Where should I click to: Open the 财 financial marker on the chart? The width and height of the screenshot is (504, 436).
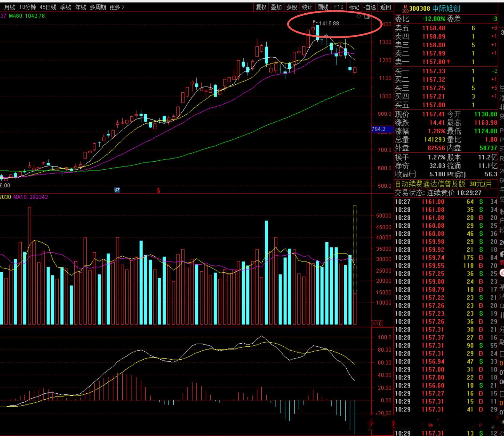pos(117,190)
